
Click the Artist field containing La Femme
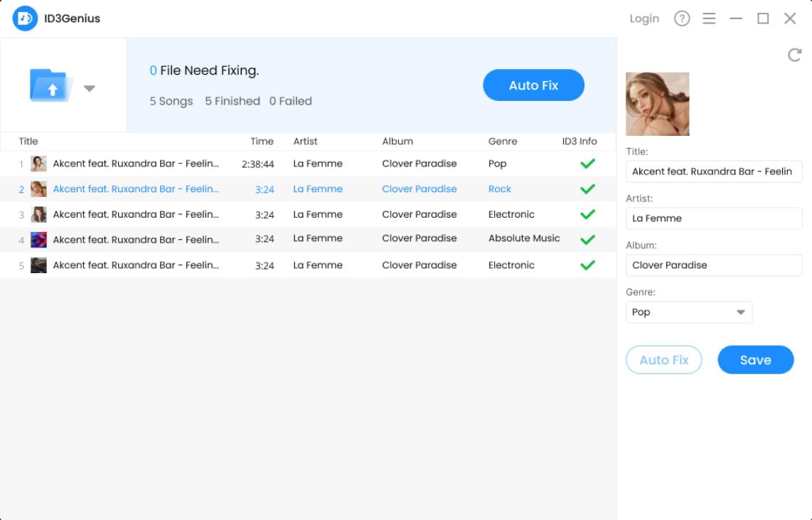(x=714, y=218)
